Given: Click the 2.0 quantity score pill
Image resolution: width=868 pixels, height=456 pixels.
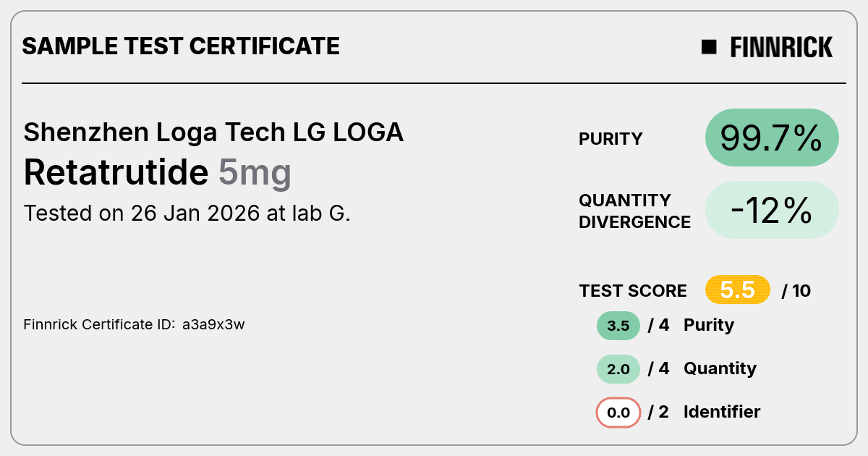Looking at the screenshot, I should (618, 369).
